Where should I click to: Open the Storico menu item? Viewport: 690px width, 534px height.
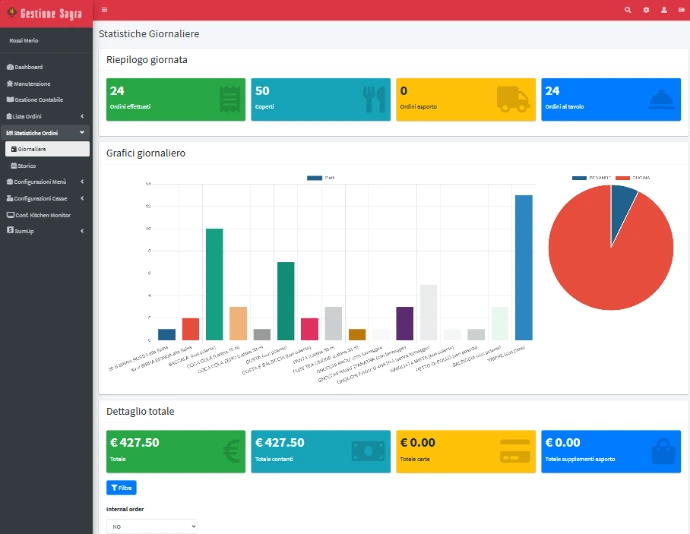tap(27, 165)
